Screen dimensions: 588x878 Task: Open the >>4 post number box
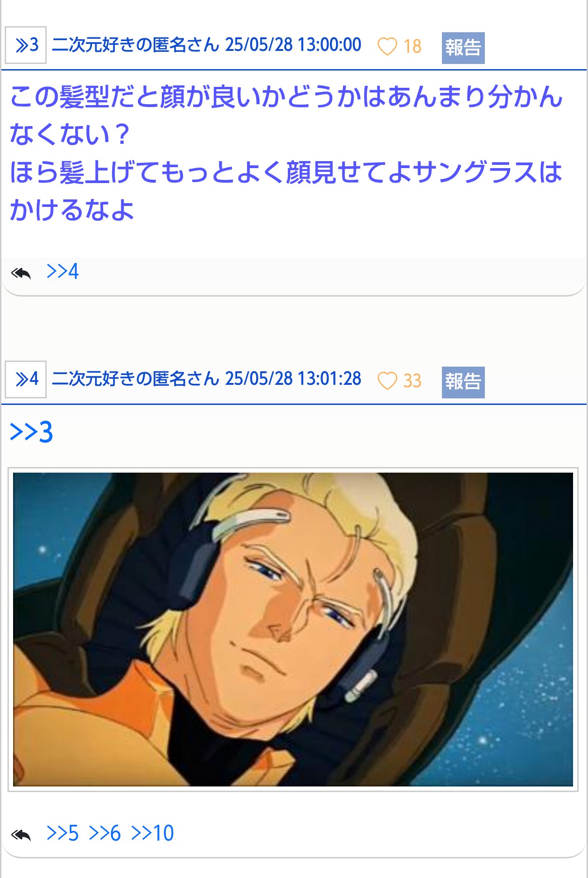(26, 379)
